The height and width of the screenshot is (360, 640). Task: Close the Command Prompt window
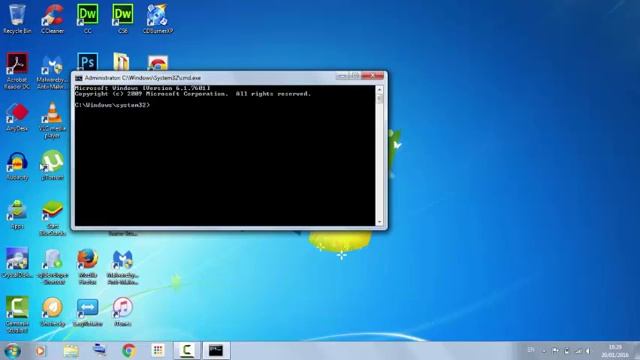[372, 76]
